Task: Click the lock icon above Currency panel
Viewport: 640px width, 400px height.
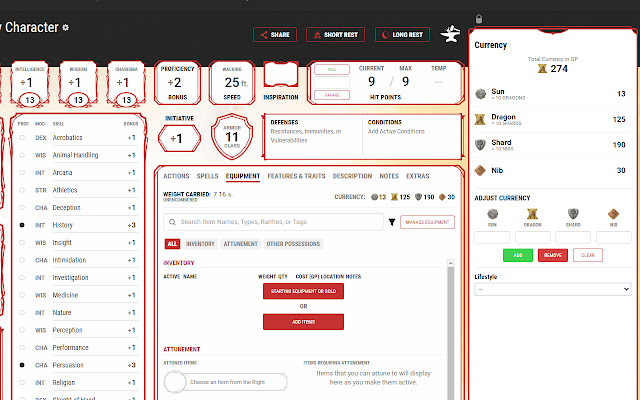Action: pyautogui.click(x=479, y=19)
